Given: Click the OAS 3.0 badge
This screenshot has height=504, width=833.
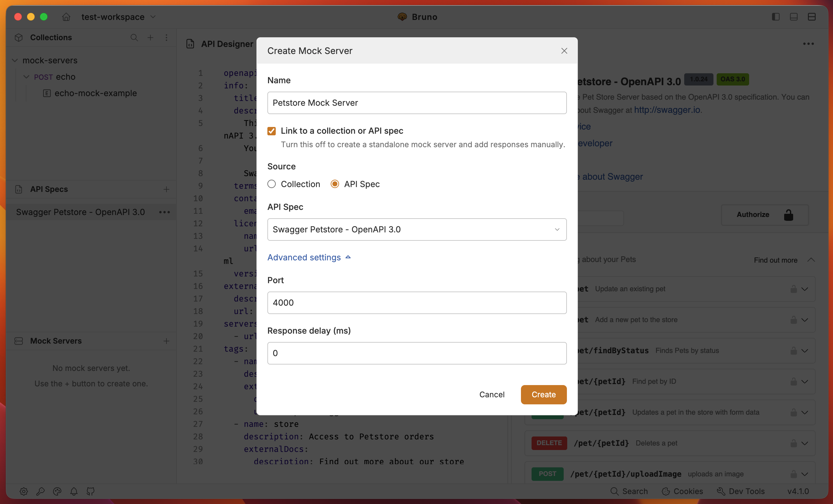Looking at the screenshot, I should (732, 79).
